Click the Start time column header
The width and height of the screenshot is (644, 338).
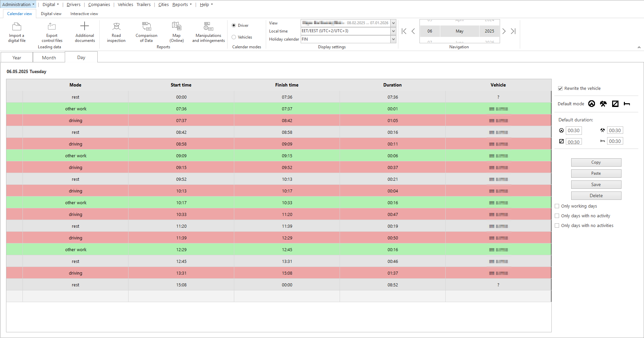tap(181, 85)
